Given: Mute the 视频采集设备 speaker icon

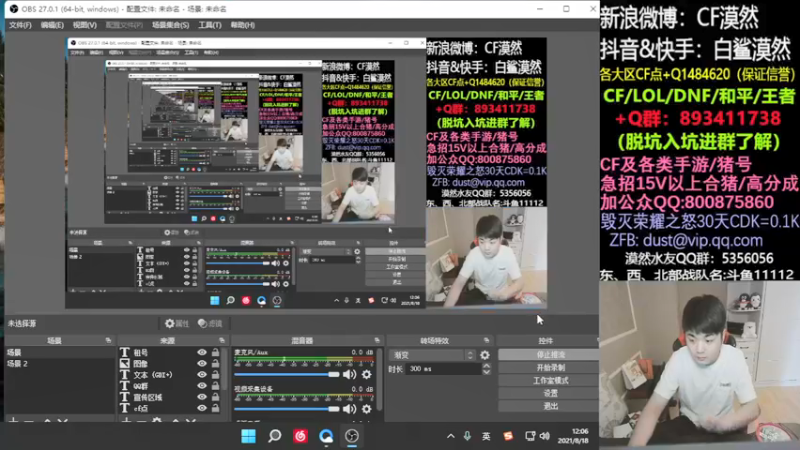Looking at the screenshot, I should tap(349, 409).
